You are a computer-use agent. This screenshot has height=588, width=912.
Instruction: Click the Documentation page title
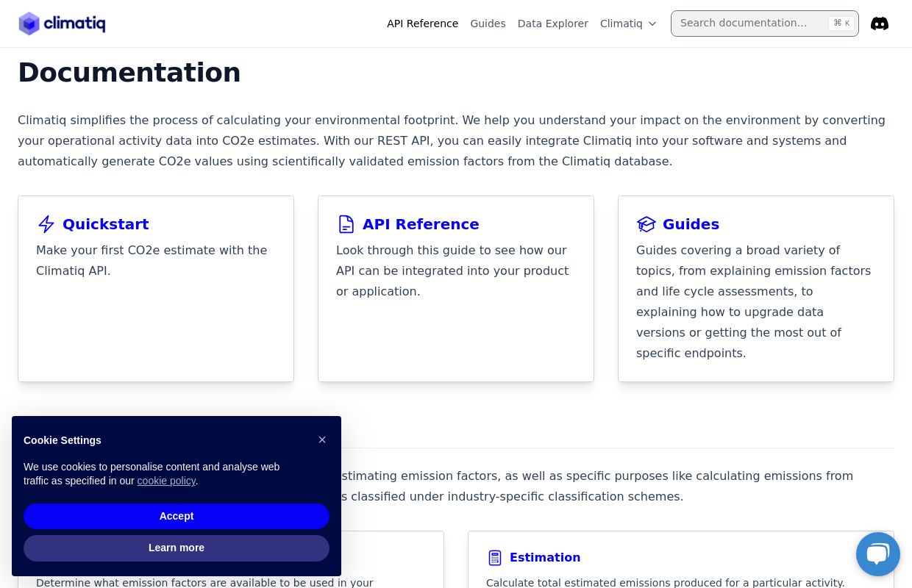pyautogui.click(x=129, y=73)
